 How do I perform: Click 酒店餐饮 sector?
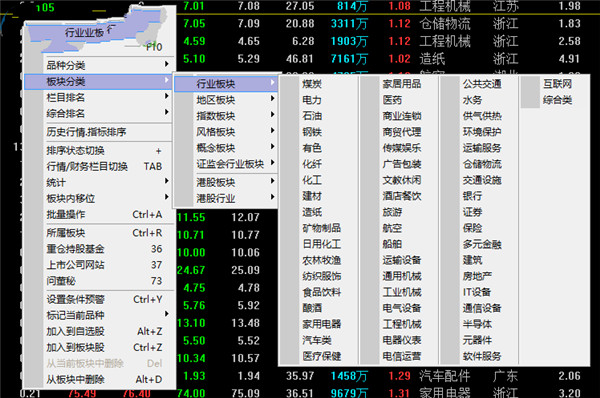click(x=402, y=196)
